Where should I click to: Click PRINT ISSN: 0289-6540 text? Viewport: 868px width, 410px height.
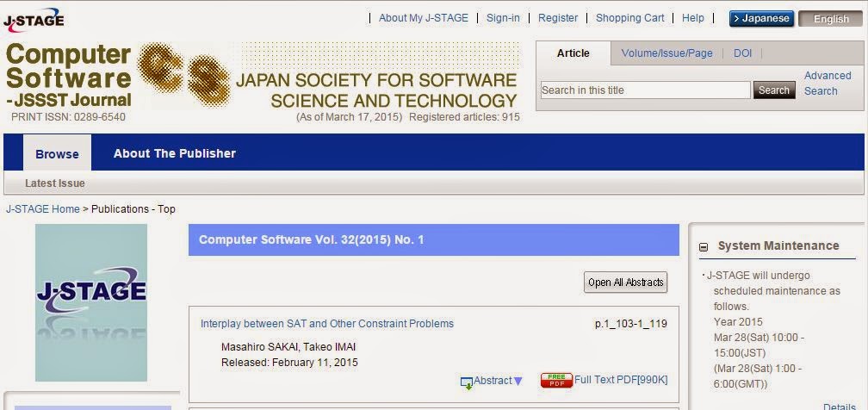coord(68,117)
